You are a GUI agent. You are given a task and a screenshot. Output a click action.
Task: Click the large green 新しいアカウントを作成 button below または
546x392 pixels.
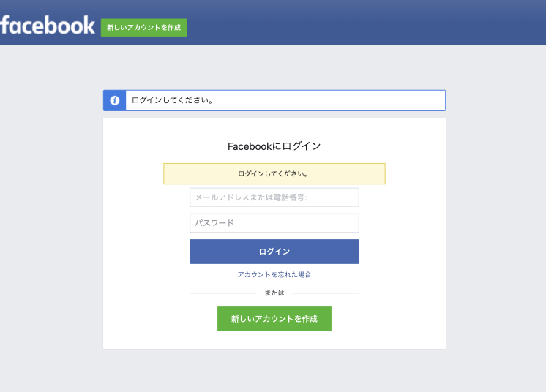pyautogui.click(x=274, y=319)
